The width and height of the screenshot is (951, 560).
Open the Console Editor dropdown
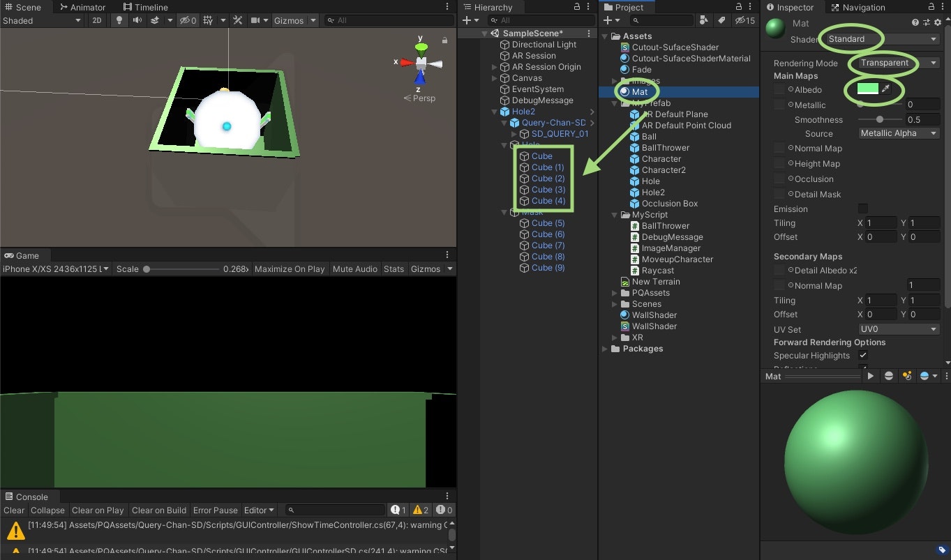(x=259, y=510)
